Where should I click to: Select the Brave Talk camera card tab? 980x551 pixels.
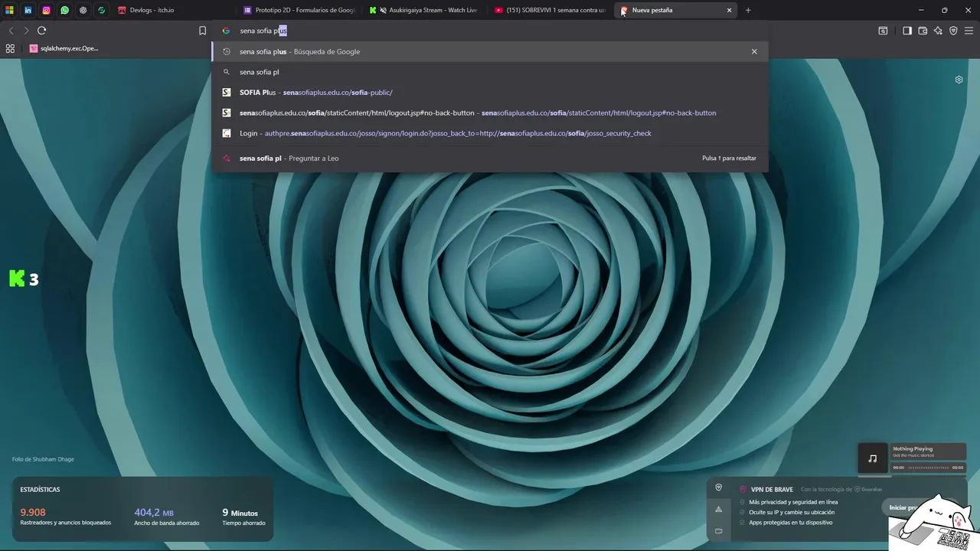[718, 530]
